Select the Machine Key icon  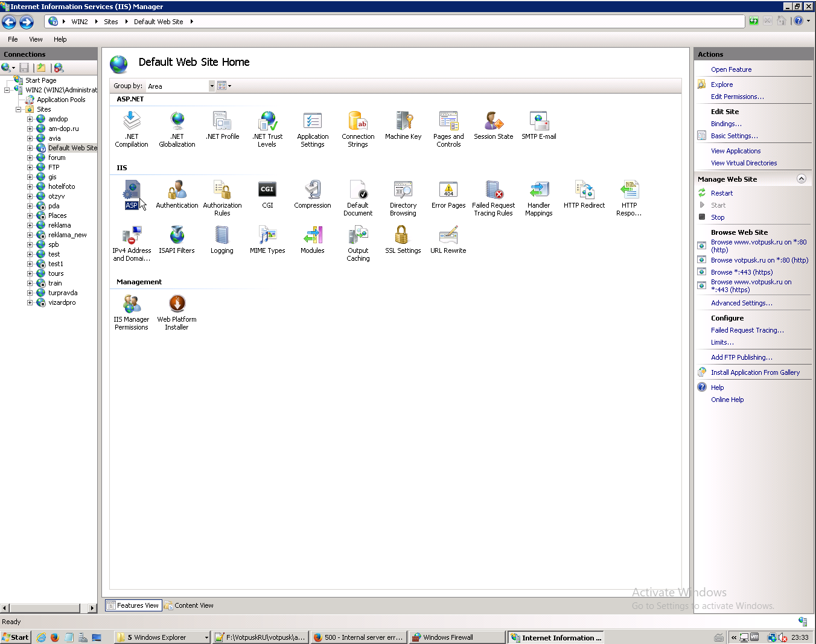403,125
